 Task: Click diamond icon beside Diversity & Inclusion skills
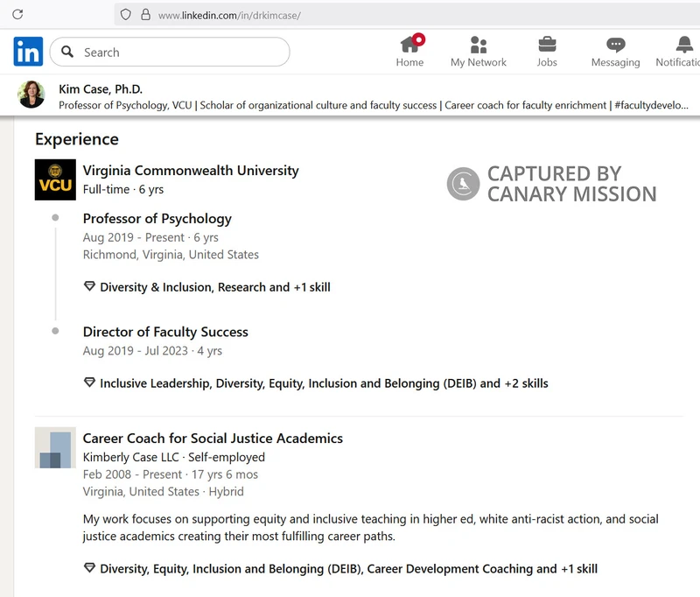(x=90, y=286)
